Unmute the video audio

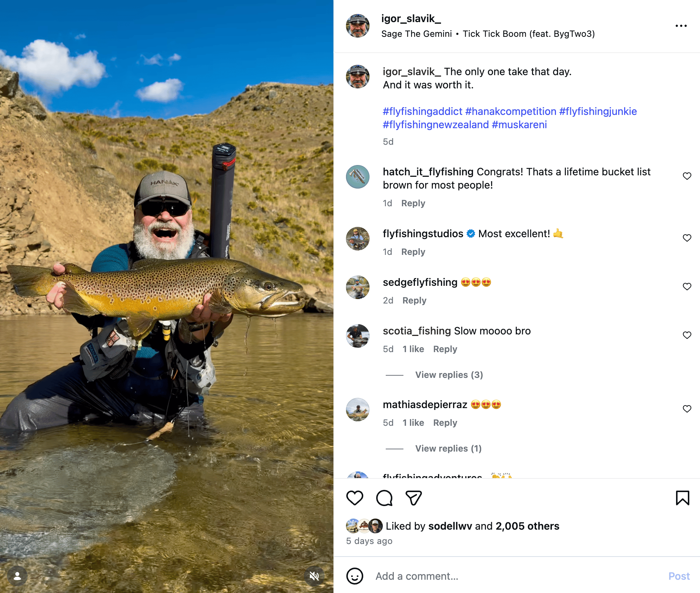pyautogui.click(x=314, y=576)
